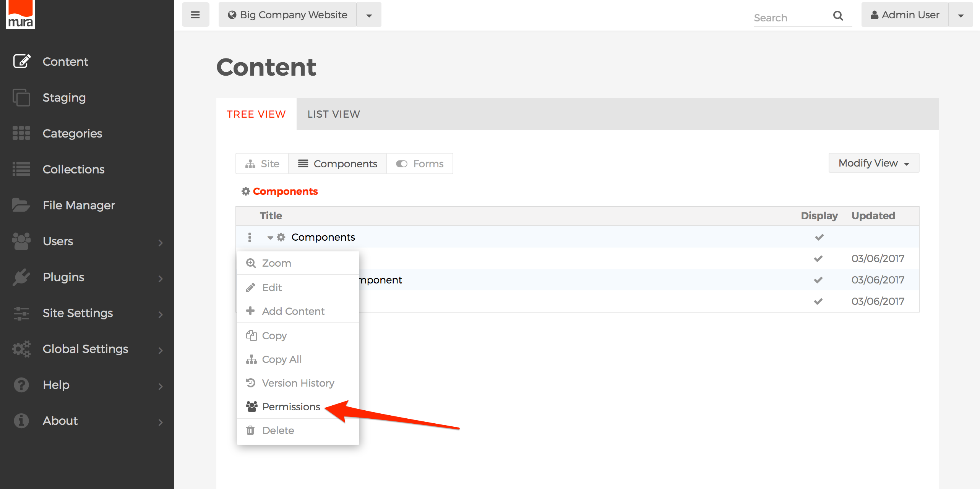Click the search magnifier icon
This screenshot has height=489, width=980.
pyautogui.click(x=838, y=16)
